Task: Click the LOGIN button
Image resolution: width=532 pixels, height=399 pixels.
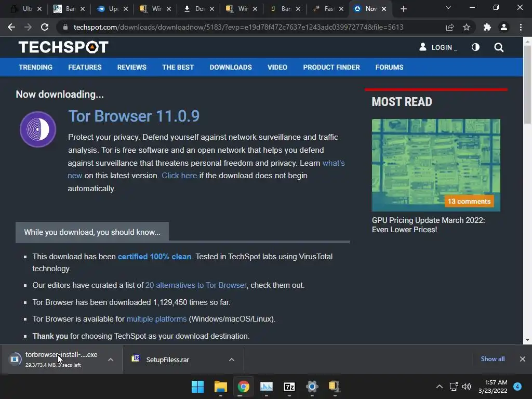Action: click(x=438, y=47)
